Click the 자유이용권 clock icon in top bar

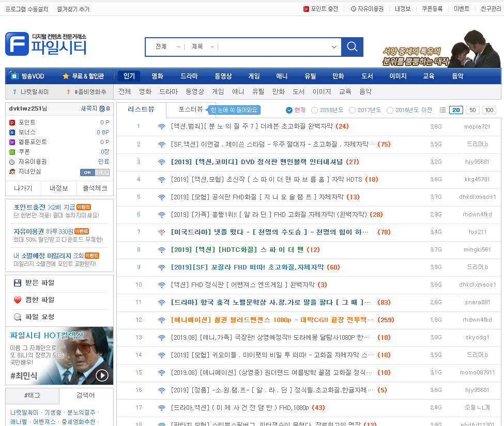[x=353, y=9]
